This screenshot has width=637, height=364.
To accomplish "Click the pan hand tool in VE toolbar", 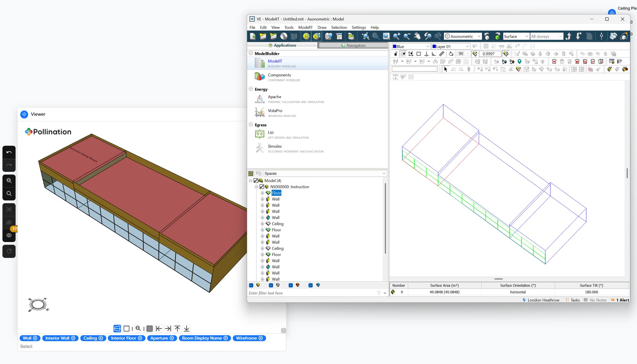I will click(417, 36).
